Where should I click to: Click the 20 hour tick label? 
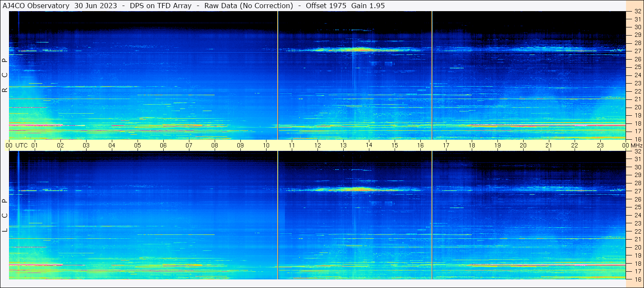click(523, 145)
